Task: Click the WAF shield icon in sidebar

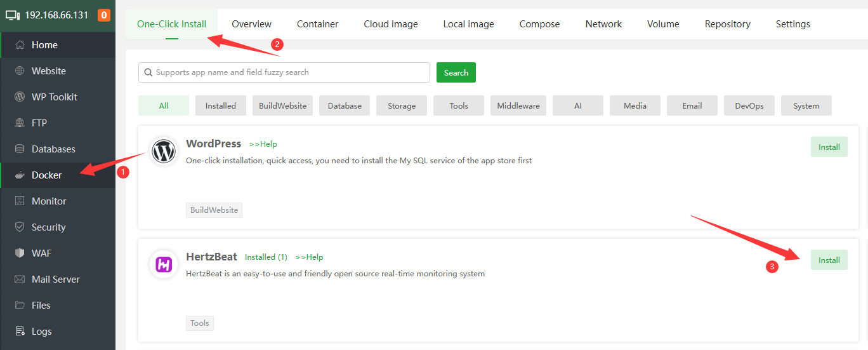Action: click(20, 253)
